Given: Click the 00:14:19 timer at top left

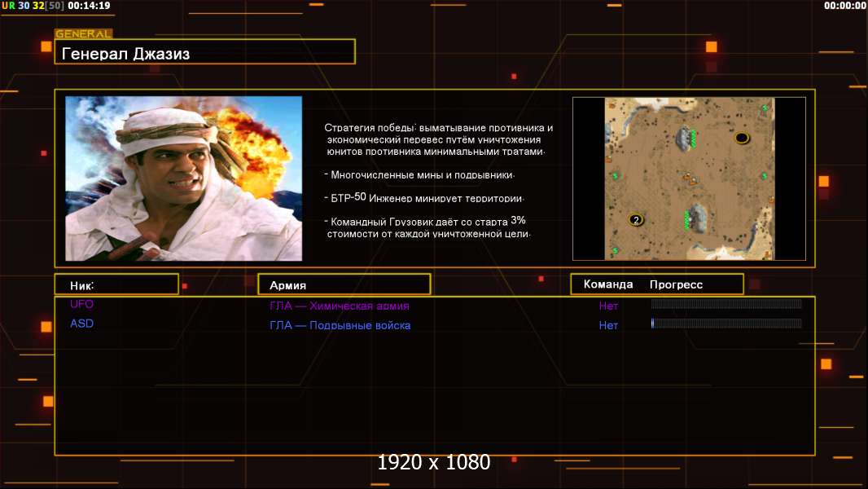Looking at the screenshot, I should pos(89,6).
